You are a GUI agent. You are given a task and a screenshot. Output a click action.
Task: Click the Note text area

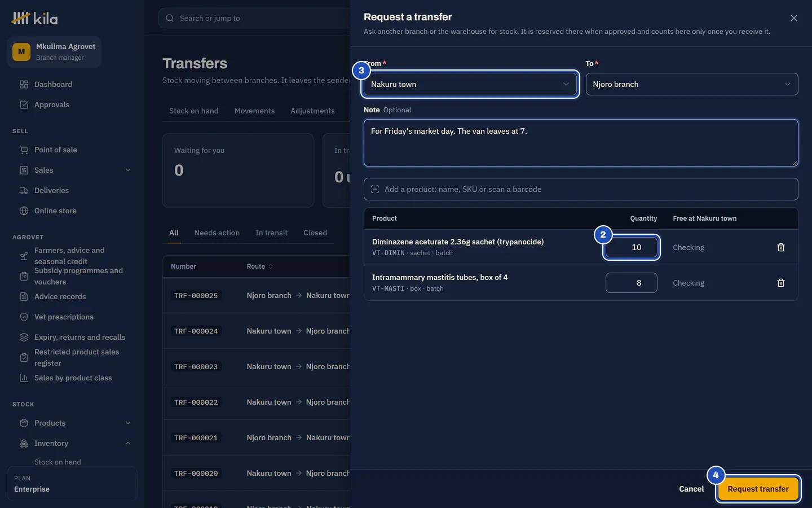pos(581,143)
